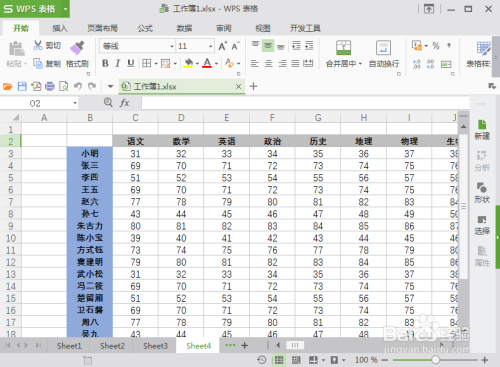Undo the last action
This screenshot has width=500, height=367.
click(78, 87)
